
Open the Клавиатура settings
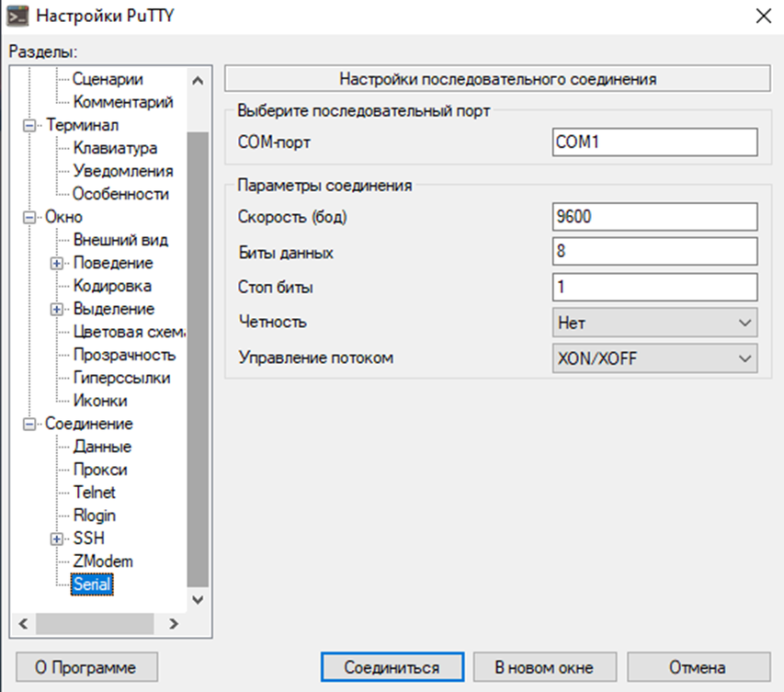pos(115,148)
